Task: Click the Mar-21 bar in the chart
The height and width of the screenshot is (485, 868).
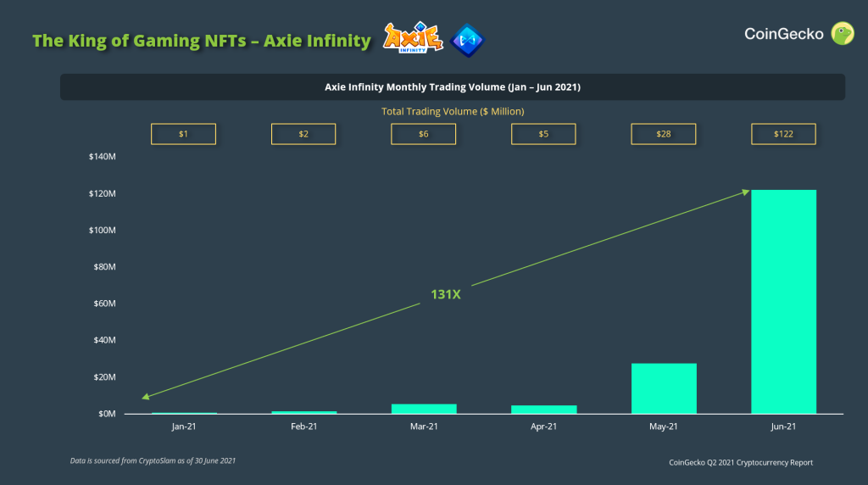Action: pos(424,409)
